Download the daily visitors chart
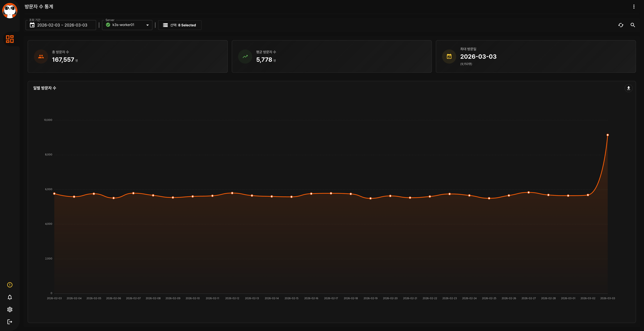The image size is (644, 331). click(629, 88)
